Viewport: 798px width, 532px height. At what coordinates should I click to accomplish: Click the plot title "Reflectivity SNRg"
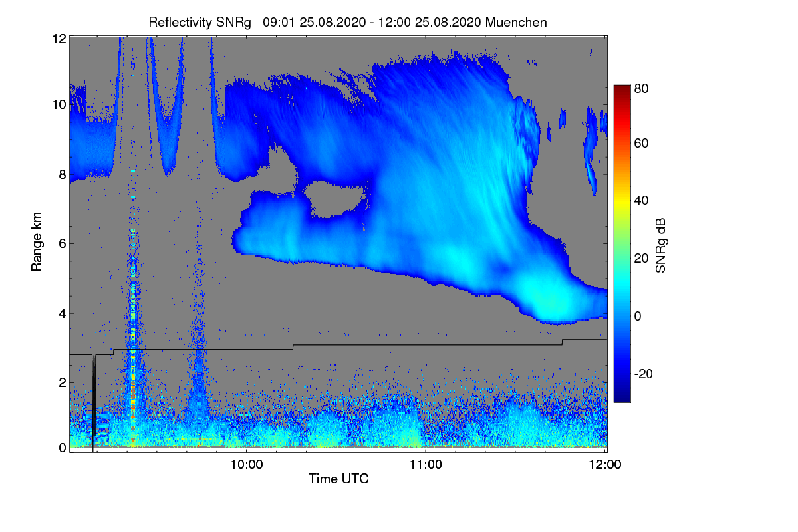[x=200, y=22]
